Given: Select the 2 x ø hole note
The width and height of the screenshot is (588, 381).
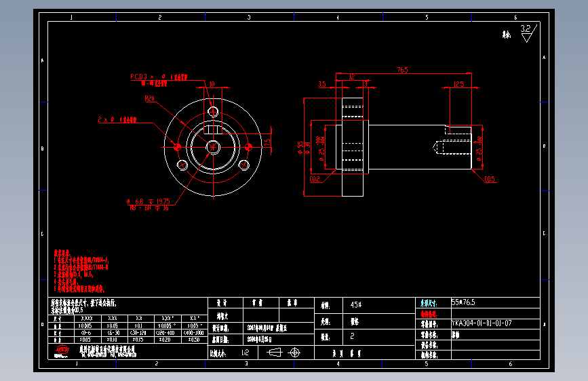Looking at the screenshot, I should pos(117,119).
